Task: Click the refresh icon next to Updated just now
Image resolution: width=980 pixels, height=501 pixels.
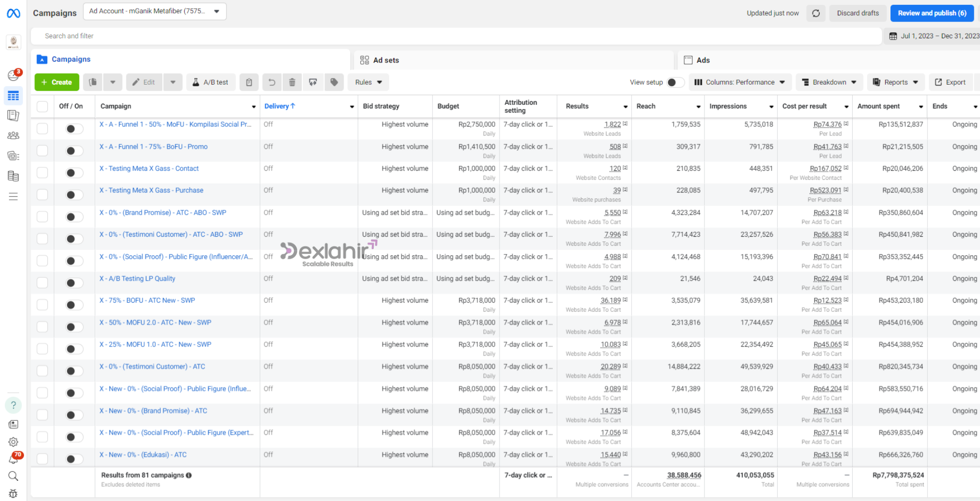Action: [x=816, y=13]
